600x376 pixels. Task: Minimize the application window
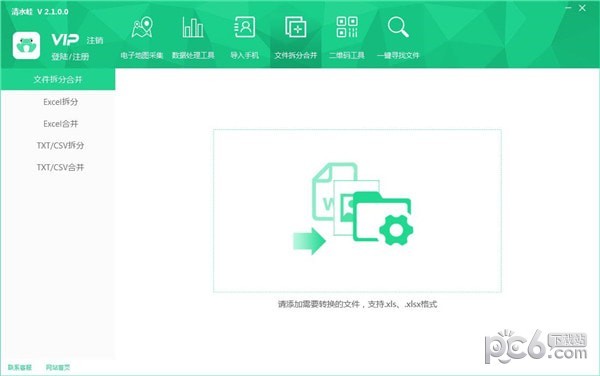[568, 8]
